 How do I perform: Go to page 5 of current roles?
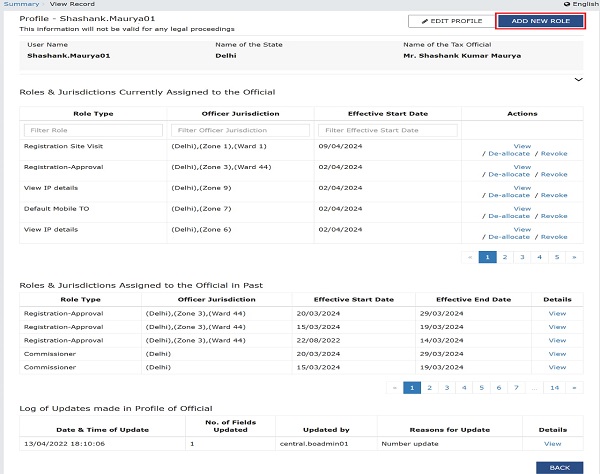tap(557, 257)
